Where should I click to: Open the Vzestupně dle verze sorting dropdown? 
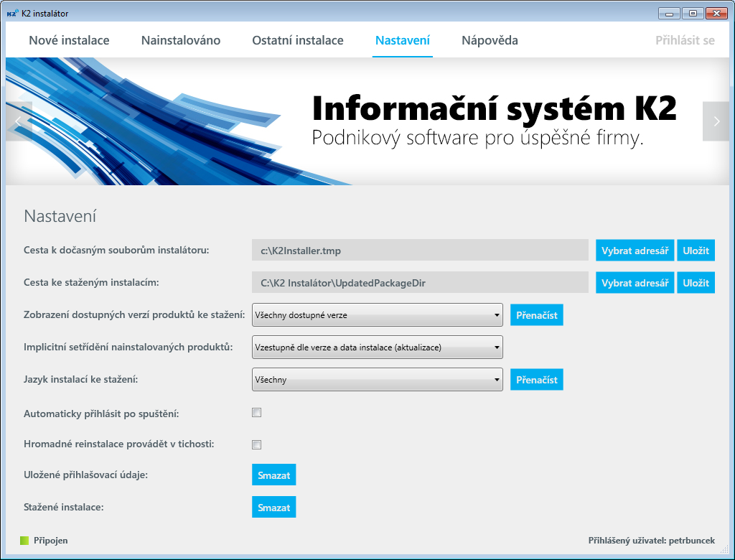(x=378, y=347)
